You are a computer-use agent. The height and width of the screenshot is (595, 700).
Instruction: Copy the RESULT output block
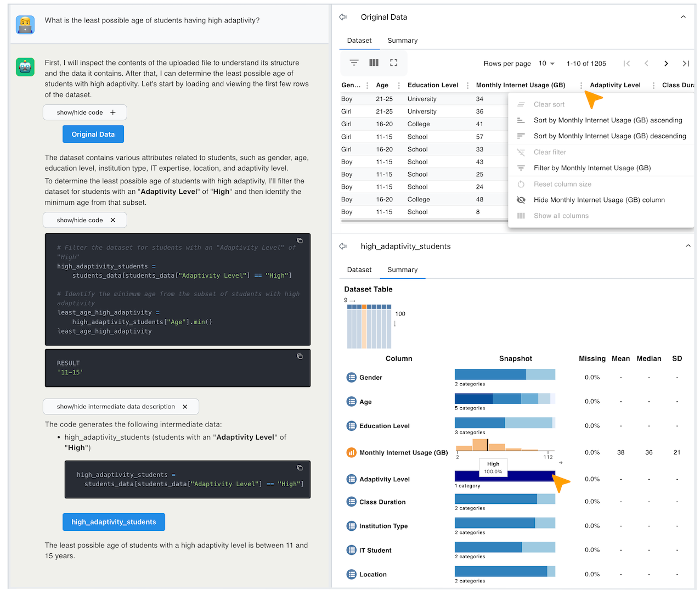pyautogui.click(x=300, y=356)
